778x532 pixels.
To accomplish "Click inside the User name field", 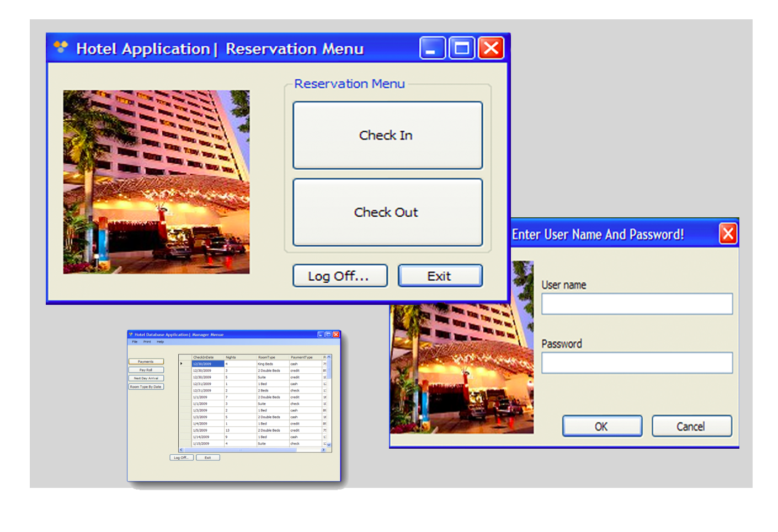I will click(x=636, y=303).
